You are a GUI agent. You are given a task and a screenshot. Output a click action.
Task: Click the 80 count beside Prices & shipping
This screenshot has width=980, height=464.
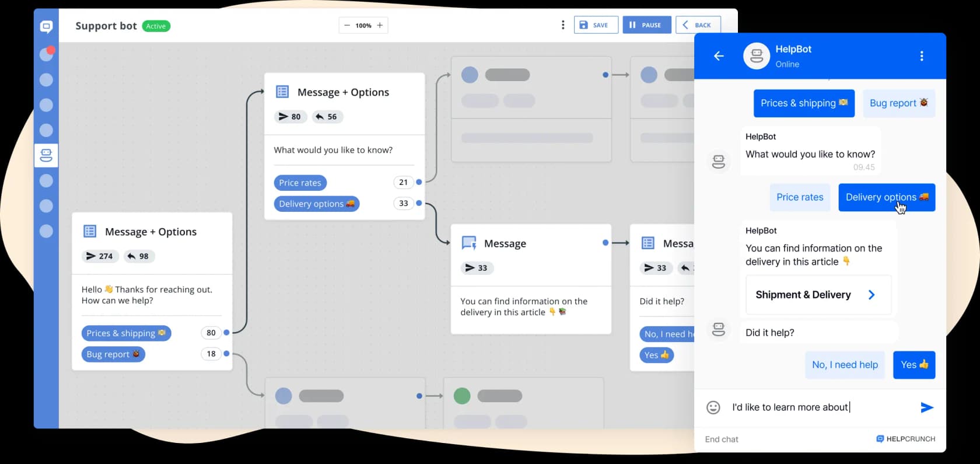[x=211, y=333]
